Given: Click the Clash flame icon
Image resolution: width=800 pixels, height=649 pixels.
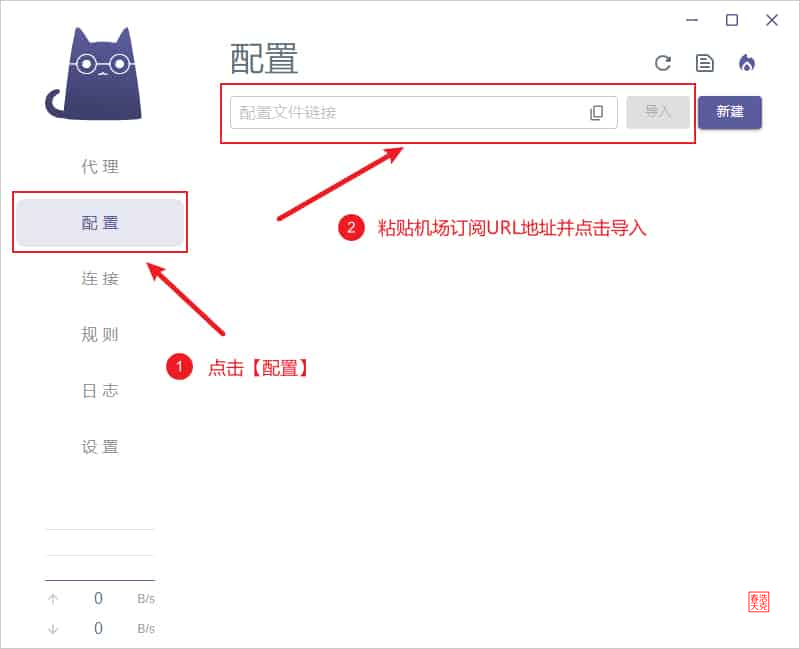Looking at the screenshot, I should point(747,62).
